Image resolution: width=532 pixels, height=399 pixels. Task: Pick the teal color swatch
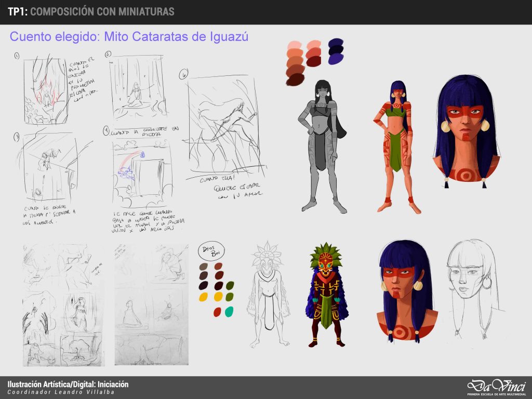229,312
